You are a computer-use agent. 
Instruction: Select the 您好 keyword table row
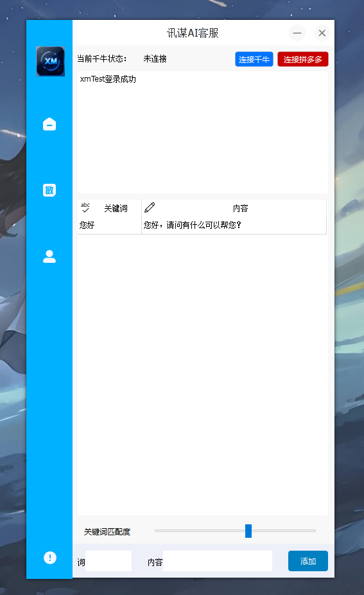coord(202,225)
